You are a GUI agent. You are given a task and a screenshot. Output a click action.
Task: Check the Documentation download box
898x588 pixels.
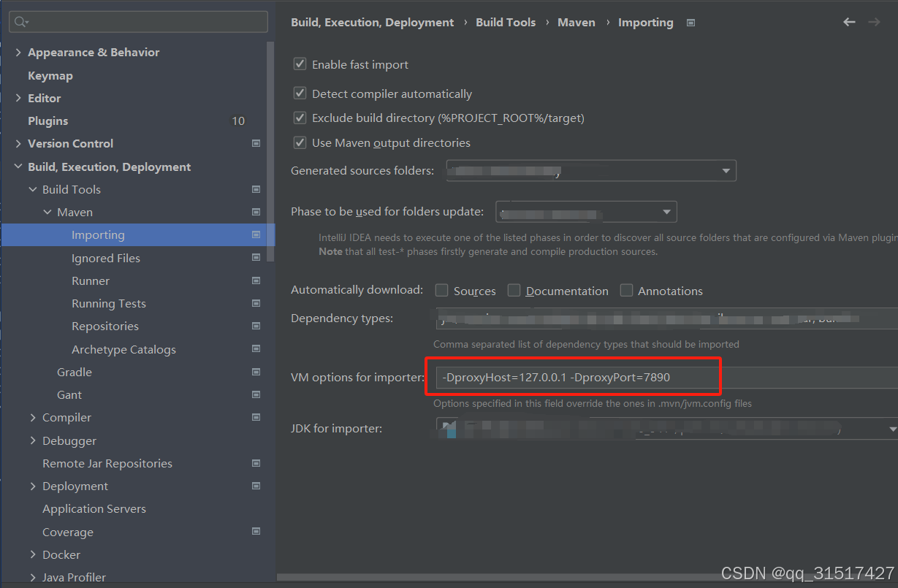tap(514, 291)
